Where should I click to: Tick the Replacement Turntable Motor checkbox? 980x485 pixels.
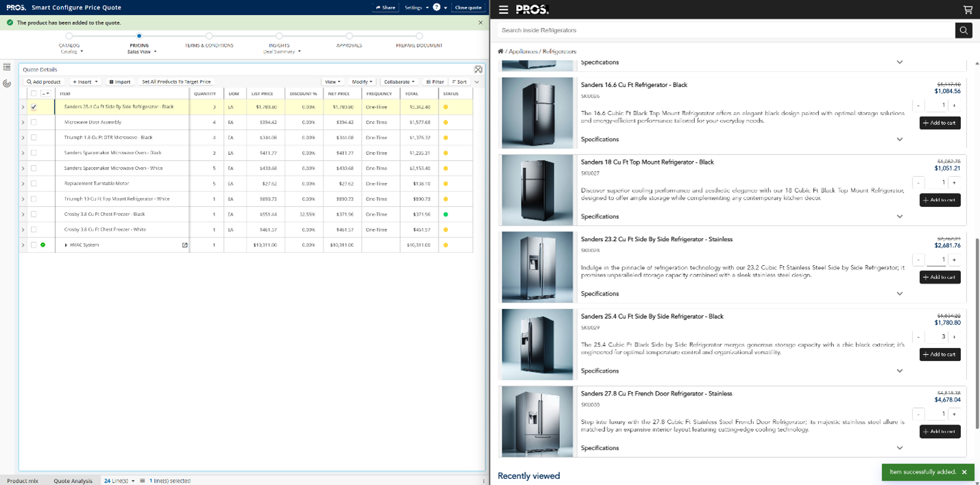(34, 184)
